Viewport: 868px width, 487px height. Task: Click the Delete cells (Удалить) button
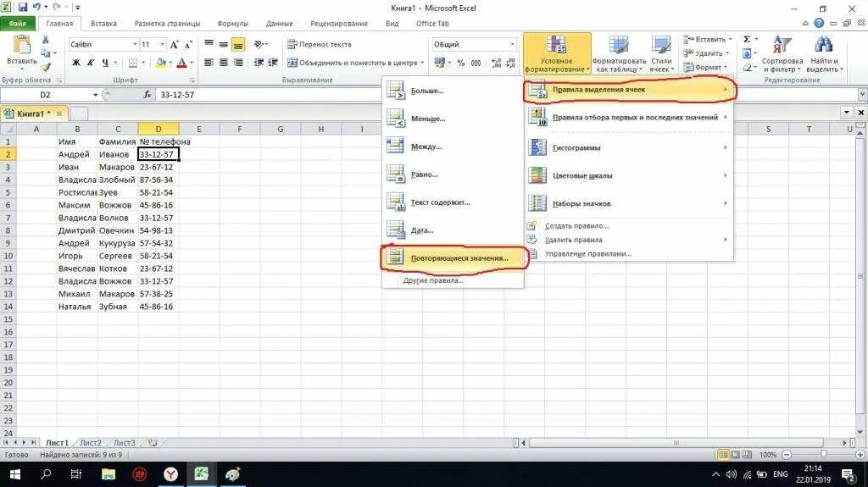pos(706,53)
